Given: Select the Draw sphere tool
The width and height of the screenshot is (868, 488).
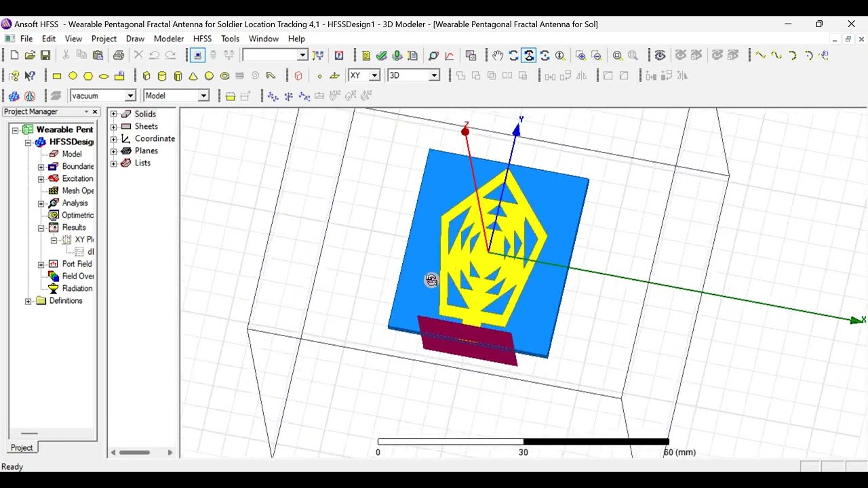Looking at the screenshot, I should tap(209, 76).
